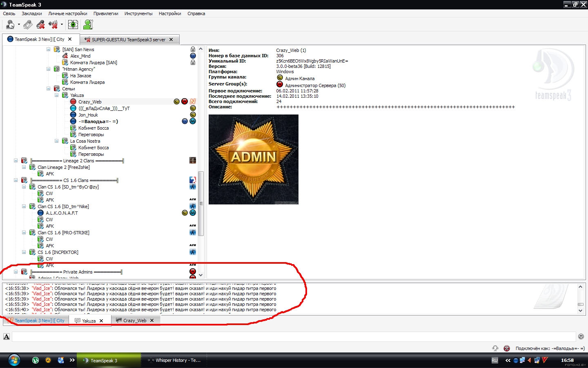The image size is (588, 368).
Task: Click blue G badge next to -=Валодьа=- =)
Action: (185, 121)
